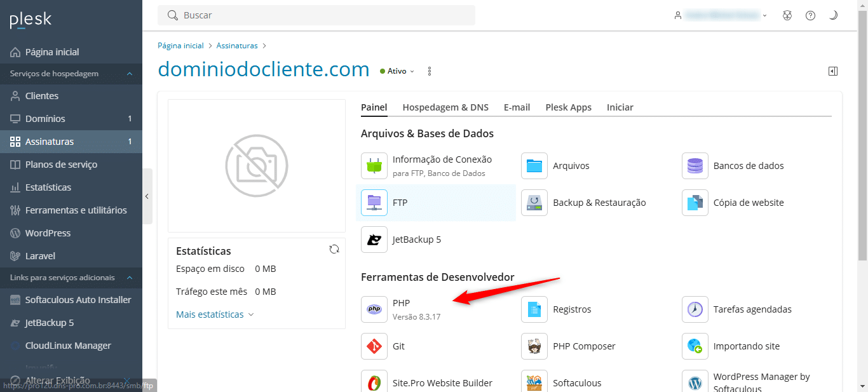Open WordPress in the sidebar

pyautogui.click(x=71, y=233)
